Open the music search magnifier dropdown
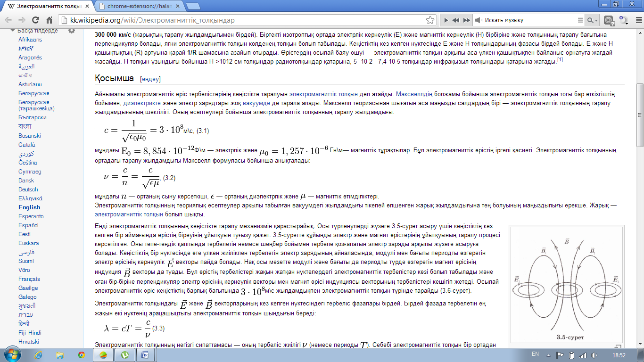644x362 pixels. 592,20
